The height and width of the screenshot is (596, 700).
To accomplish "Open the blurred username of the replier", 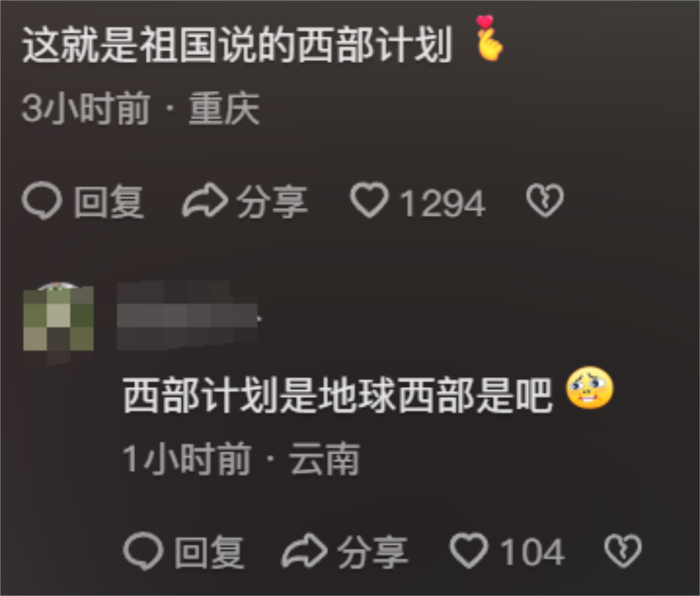I will pyautogui.click(x=188, y=316).
